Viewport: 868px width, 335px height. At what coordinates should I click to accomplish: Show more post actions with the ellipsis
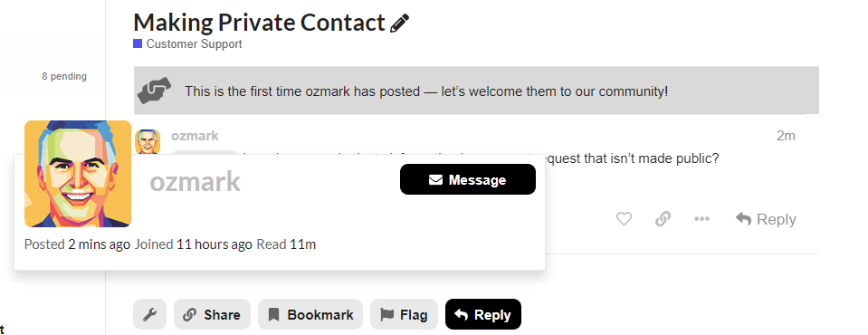pos(702,219)
